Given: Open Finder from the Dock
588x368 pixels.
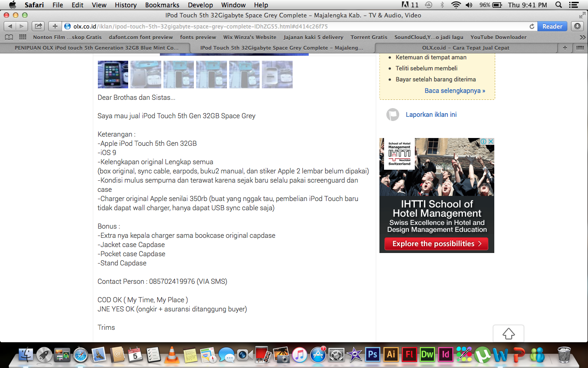Looking at the screenshot, I should [x=26, y=354].
